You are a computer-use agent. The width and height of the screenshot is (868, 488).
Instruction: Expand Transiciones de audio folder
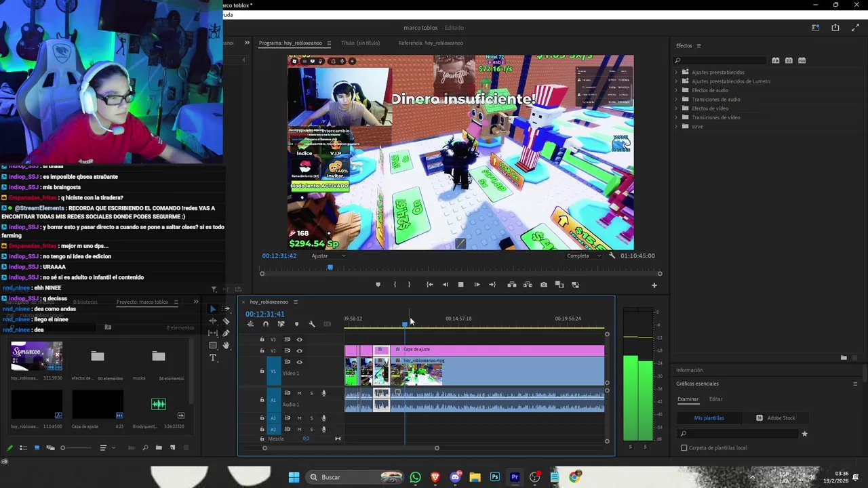coord(676,100)
